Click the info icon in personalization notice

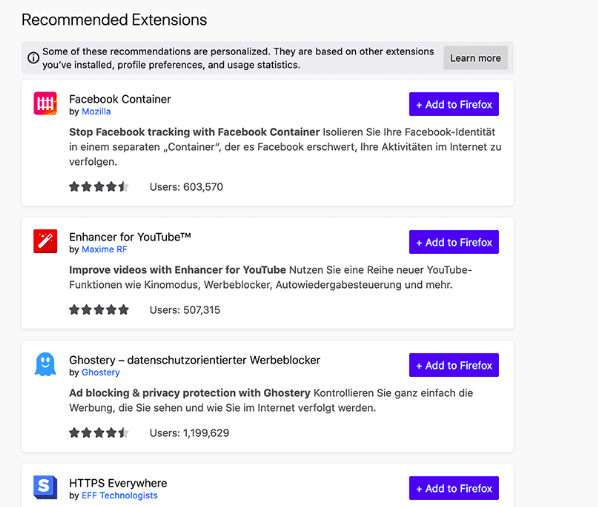(x=33, y=58)
